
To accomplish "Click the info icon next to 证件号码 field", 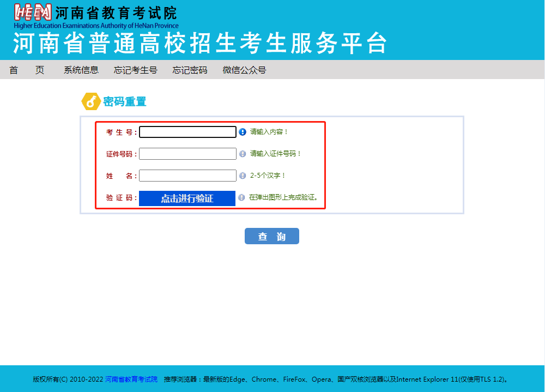I will coord(243,154).
